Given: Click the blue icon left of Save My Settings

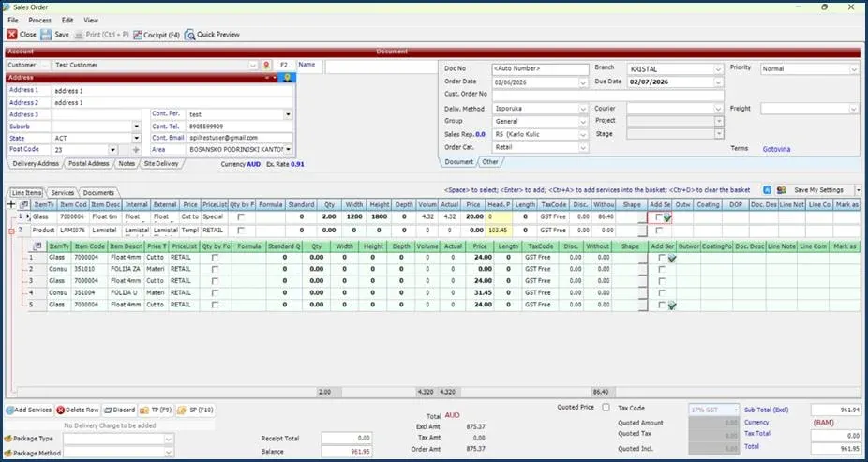Looking at the screenshot, I should point(768,190).
